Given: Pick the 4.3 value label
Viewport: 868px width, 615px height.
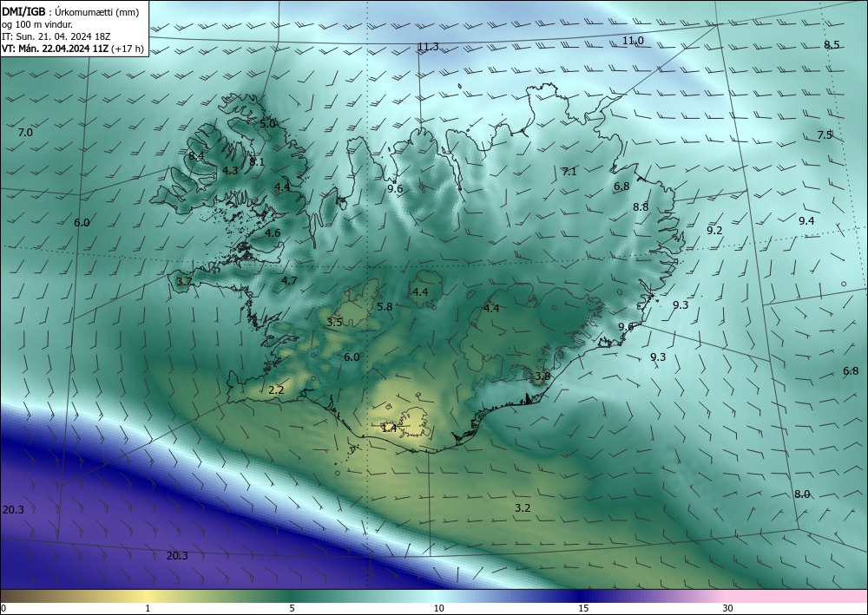Looking at the screenshot, I should pos(230,171).
